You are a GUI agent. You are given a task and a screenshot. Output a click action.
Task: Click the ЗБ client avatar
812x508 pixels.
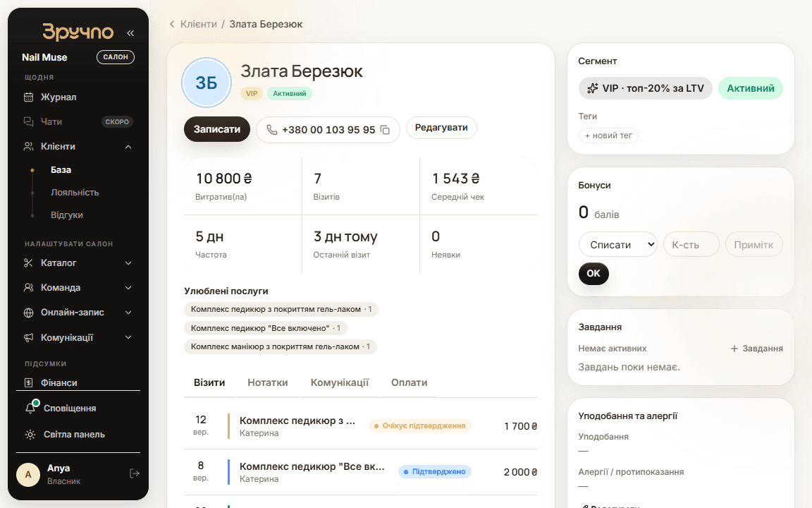pos(206,83)
